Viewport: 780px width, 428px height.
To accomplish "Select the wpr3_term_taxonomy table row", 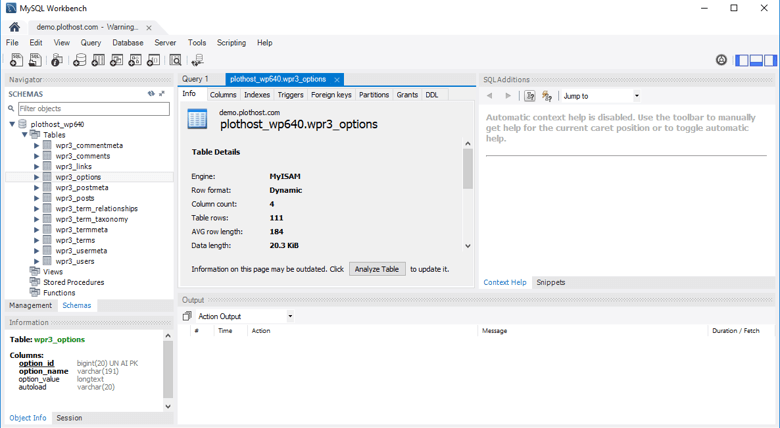I will pos(90,219).
